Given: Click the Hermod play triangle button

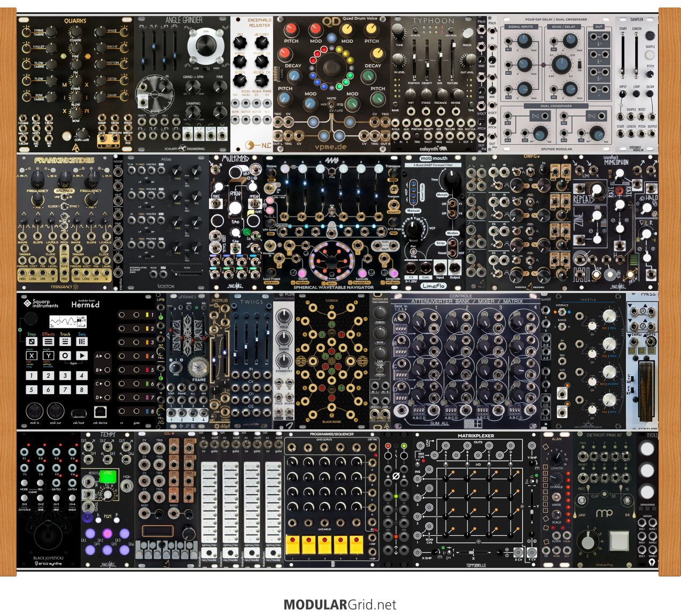Looking at the screenshot, I should pyautogui.click(x=82, y=356).
